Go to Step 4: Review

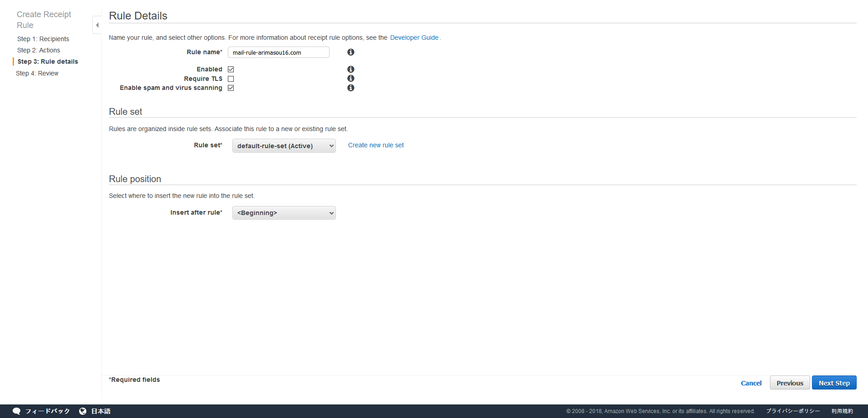pyautogui.click(x=37, y=73)
